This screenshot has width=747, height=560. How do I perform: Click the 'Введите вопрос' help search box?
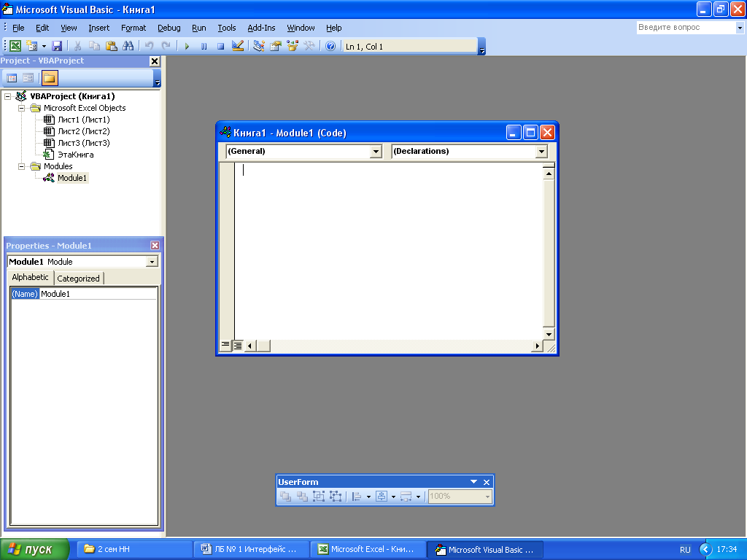[x=686, y=28]
